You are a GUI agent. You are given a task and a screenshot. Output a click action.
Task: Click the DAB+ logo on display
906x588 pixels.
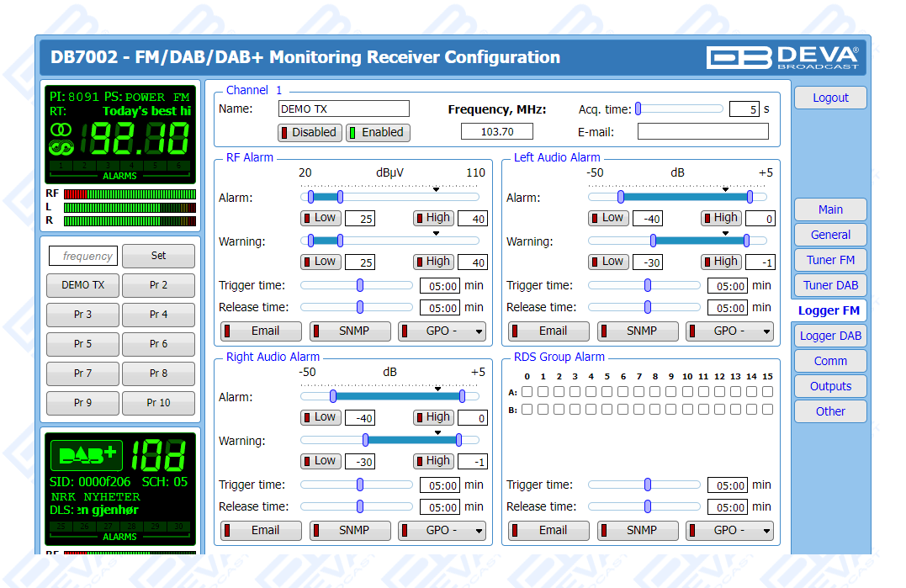(x=87, y=455)
